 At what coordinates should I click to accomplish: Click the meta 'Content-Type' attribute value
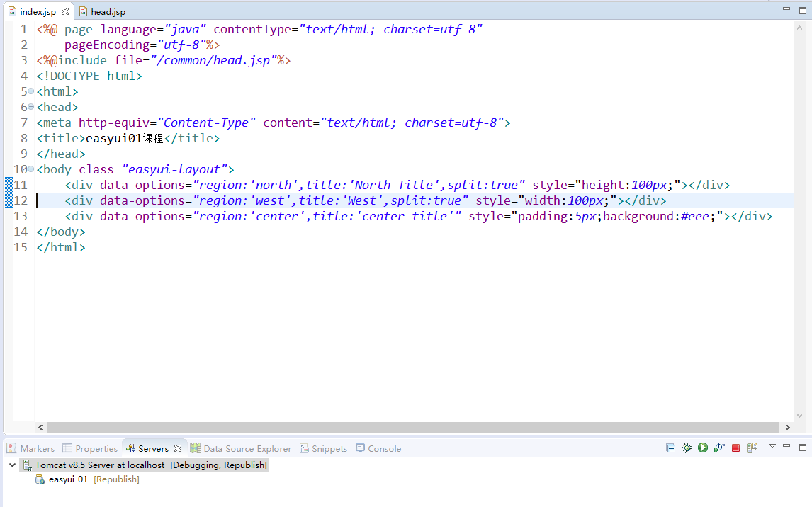point(207,123)
